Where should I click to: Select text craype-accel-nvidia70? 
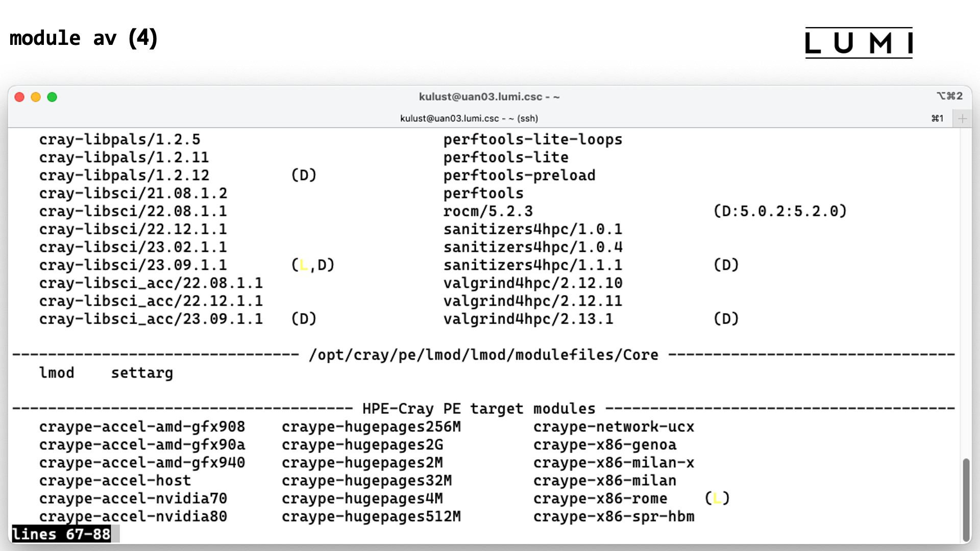click(133, 498)
